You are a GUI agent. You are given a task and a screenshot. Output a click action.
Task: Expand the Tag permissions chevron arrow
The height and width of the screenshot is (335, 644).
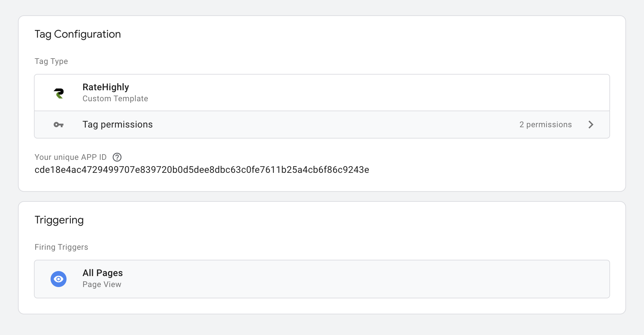(x=591, y=125)
